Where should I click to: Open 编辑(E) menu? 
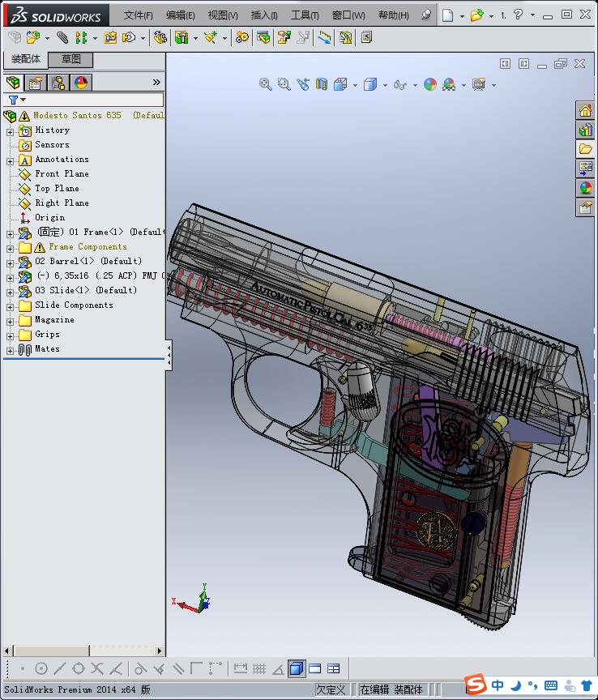181,15
